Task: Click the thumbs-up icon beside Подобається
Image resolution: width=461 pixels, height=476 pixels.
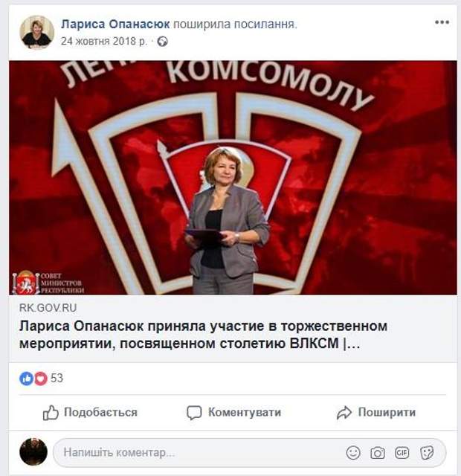Action: tap(51, 413)
